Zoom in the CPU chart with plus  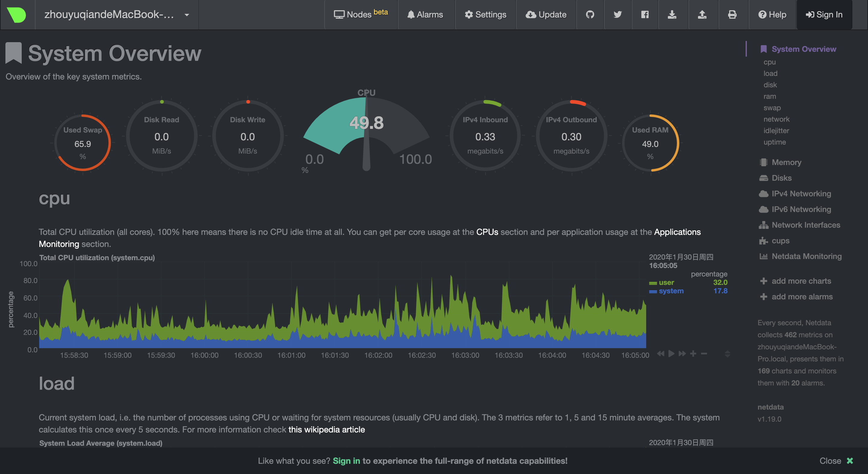(693, 354)
